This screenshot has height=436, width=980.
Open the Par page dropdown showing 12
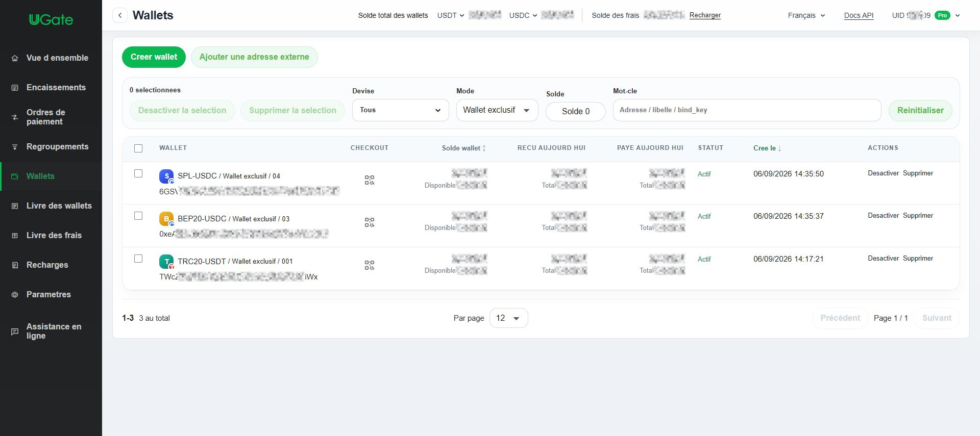(x=508, y=318)
